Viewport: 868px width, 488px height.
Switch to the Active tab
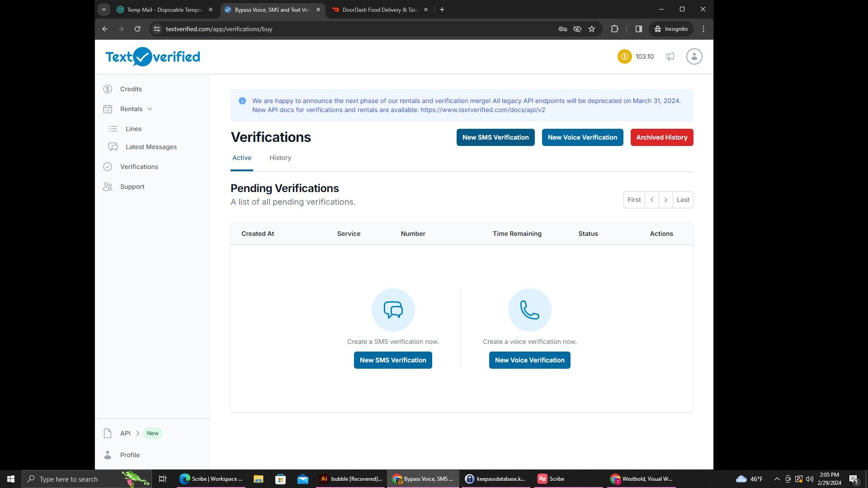click(x=242, y=158)
